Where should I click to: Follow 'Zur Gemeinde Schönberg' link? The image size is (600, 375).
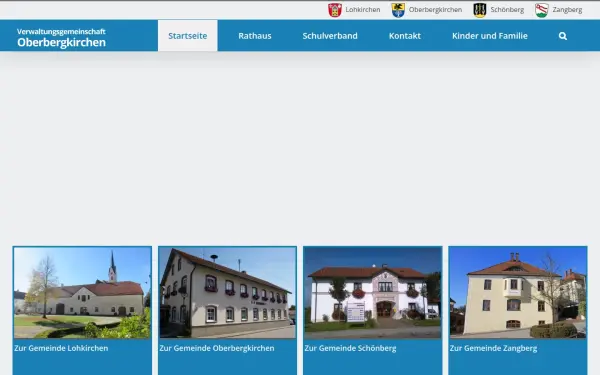(x=351, y=348)
